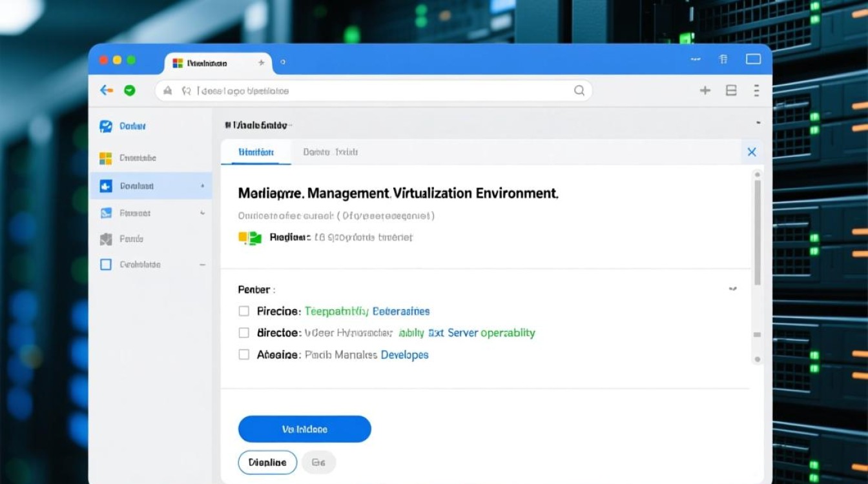Viewport: 868px width, 484px height.
Task: Click the green shield icon beside back arrow
Action: tap(129, 91)
